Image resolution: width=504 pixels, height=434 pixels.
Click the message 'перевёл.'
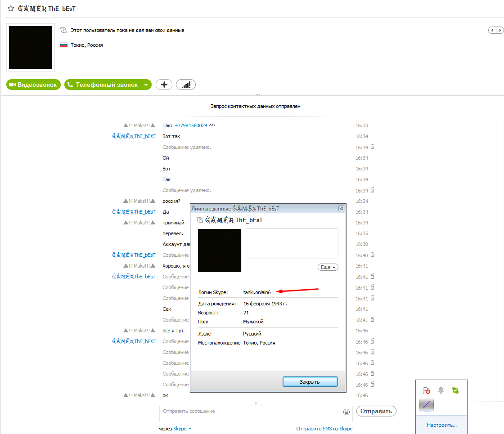coord(173,233)
